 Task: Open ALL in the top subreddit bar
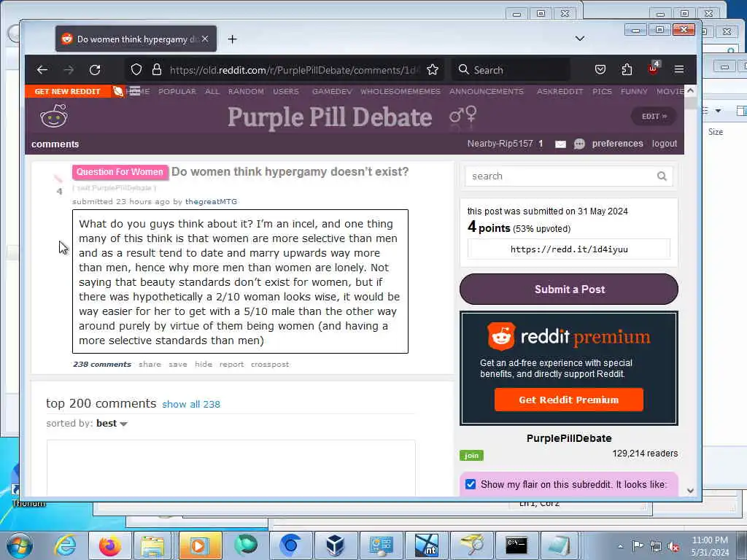point(212,91)
